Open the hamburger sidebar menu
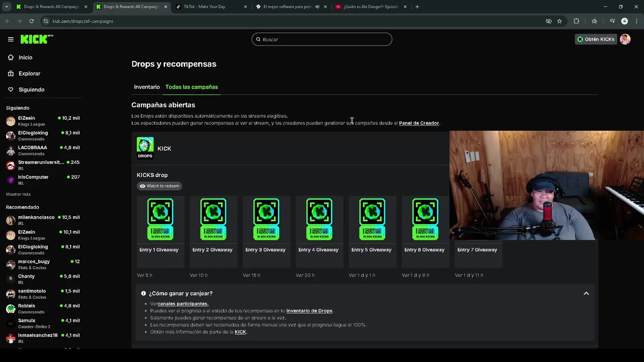This screenshot has height=362, width=644. [x=11, y=39]
